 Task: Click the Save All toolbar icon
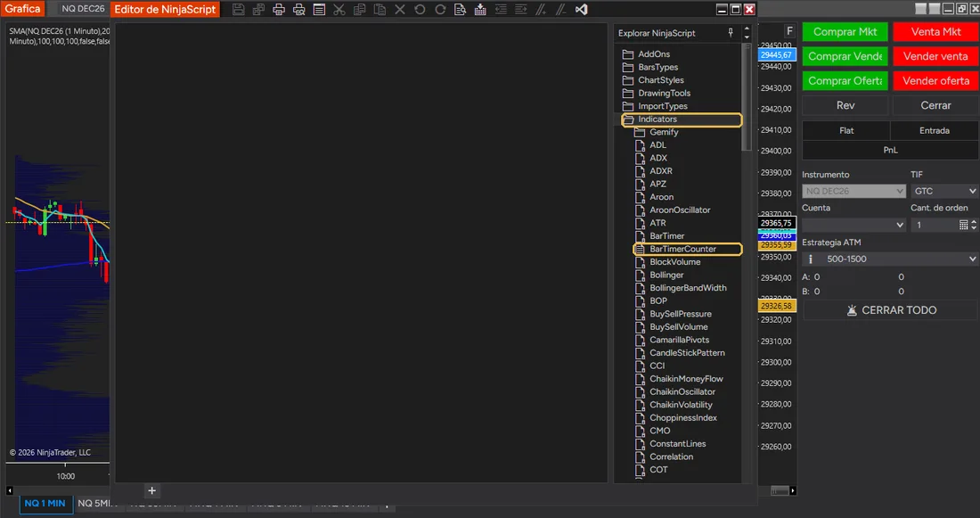258,10
